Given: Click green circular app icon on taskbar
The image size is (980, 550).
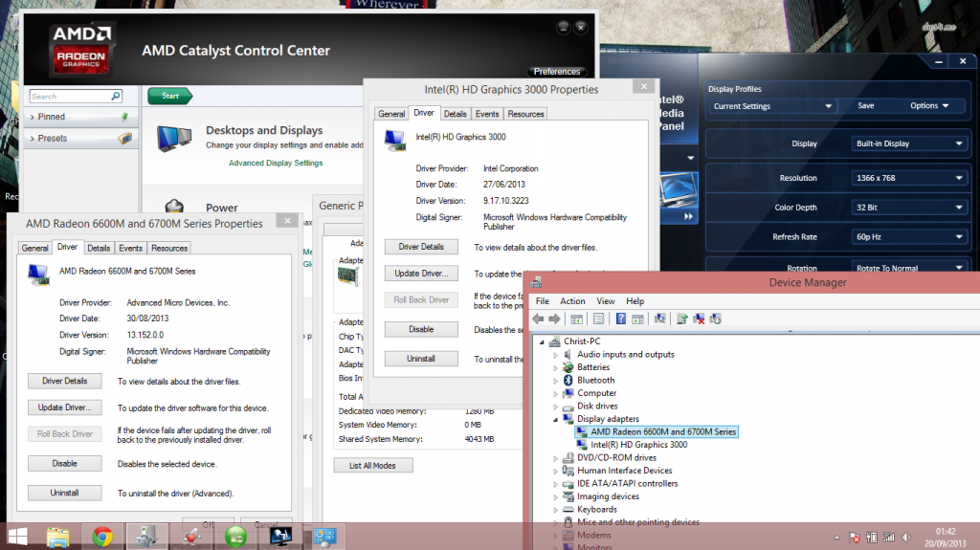Looking at the screenshot, I should [x=235, y=537].
